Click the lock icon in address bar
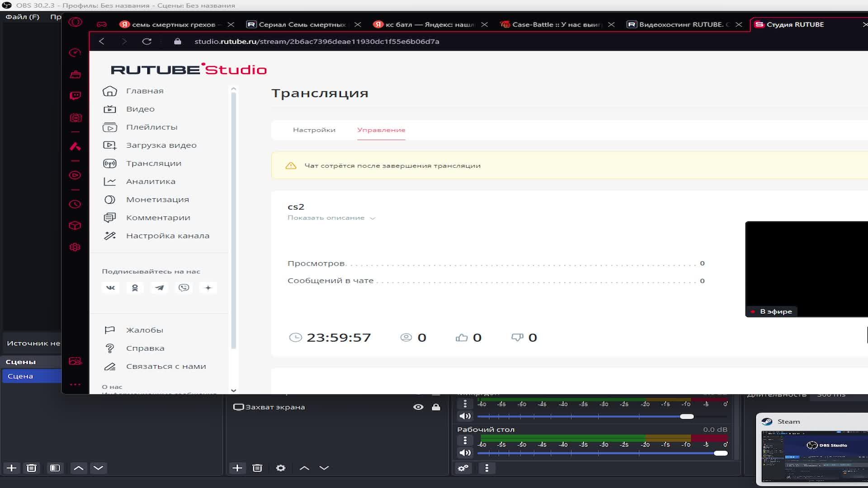 coord(178,41)
